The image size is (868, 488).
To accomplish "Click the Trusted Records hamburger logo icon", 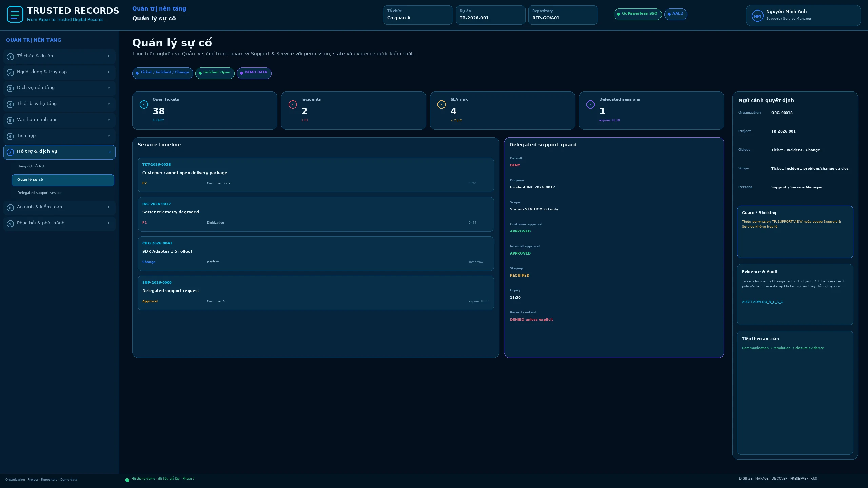I will 15,15.
